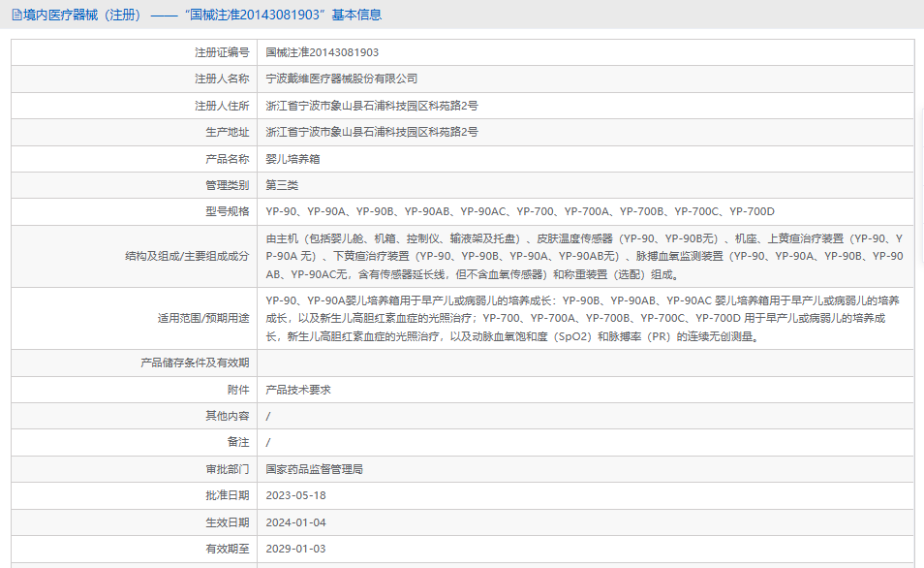
Task: Select attachment value 产品技术要求
Action: (x=298, y=390)
